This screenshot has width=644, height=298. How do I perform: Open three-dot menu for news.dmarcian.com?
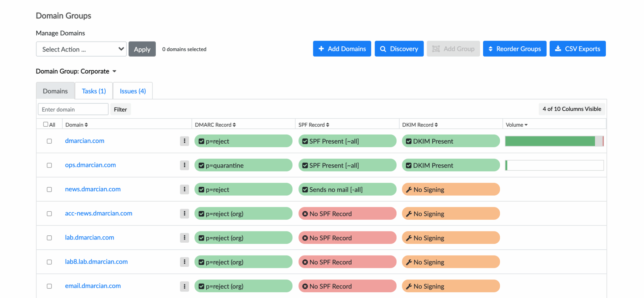[x=184, y=189]
